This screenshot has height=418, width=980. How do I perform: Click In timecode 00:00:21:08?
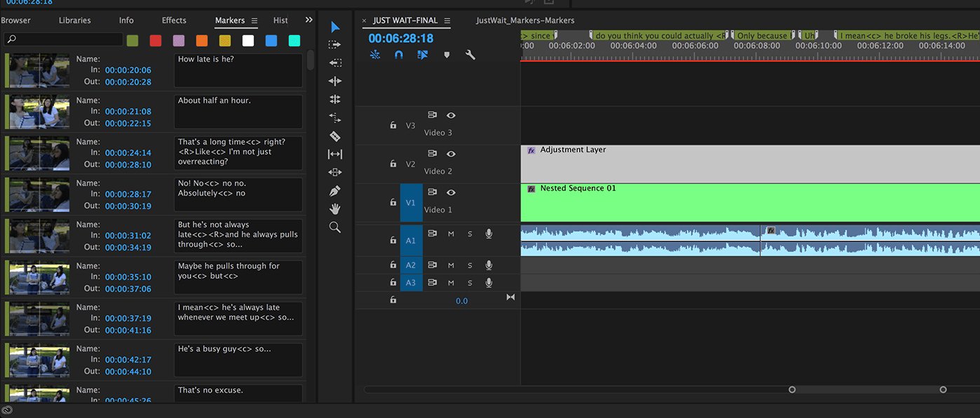[128, 112]
